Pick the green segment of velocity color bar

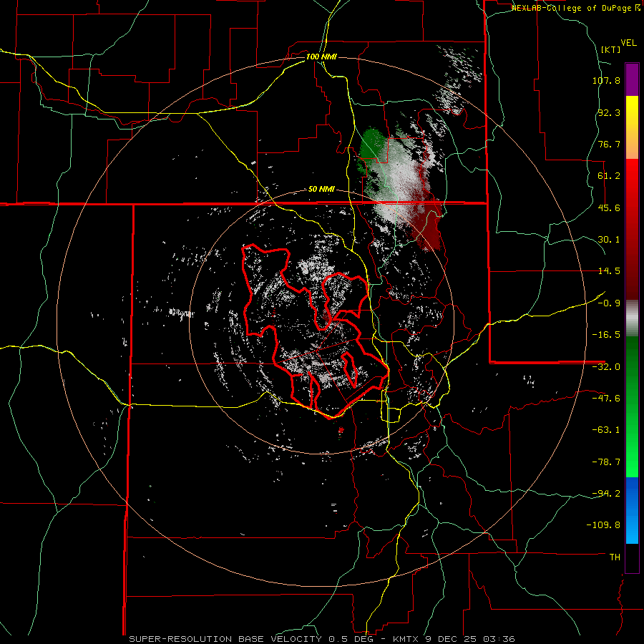632,406
